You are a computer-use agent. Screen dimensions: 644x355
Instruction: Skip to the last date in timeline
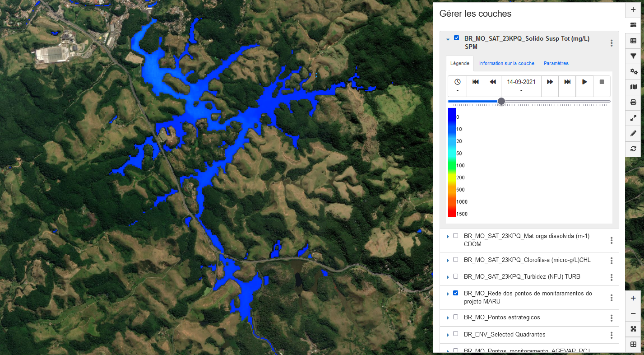pos(567,82)
